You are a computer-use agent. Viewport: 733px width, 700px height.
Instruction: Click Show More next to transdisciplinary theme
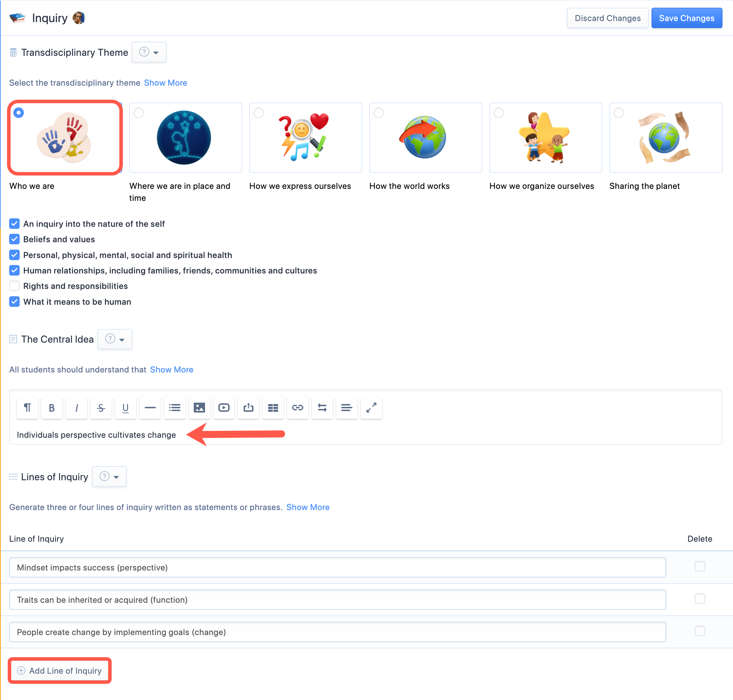pos(165,83)
